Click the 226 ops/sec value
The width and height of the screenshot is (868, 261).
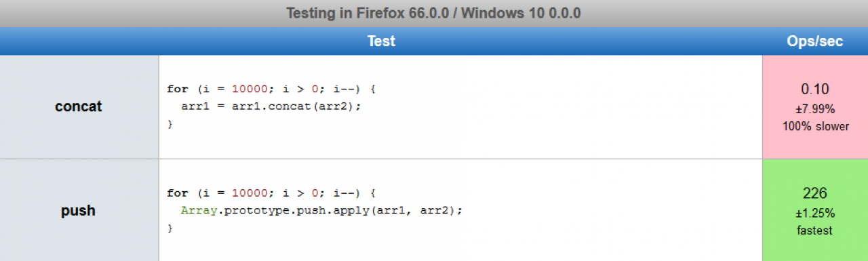815,194
